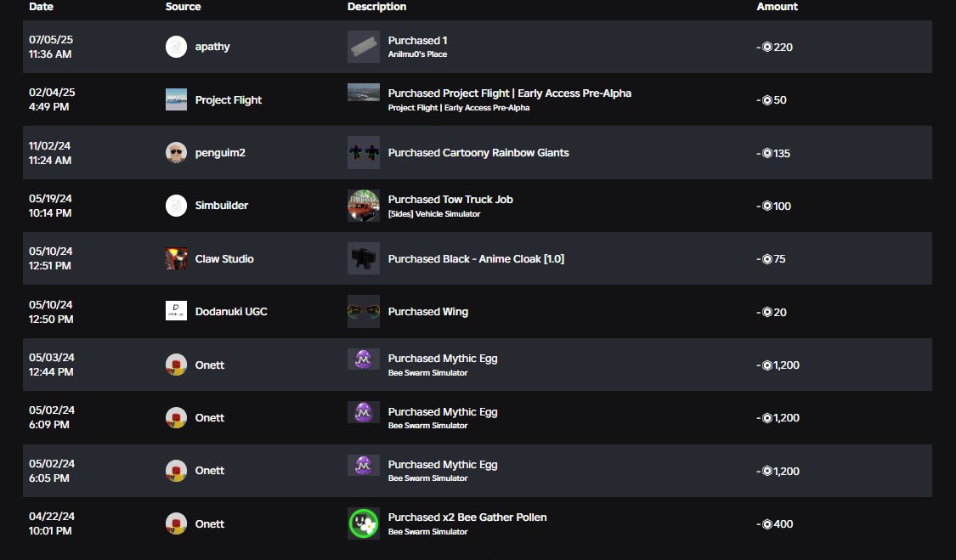Follow the Anilmu0's Place link
This screenshot has width=956, height=560.
(x=417, y=54)
